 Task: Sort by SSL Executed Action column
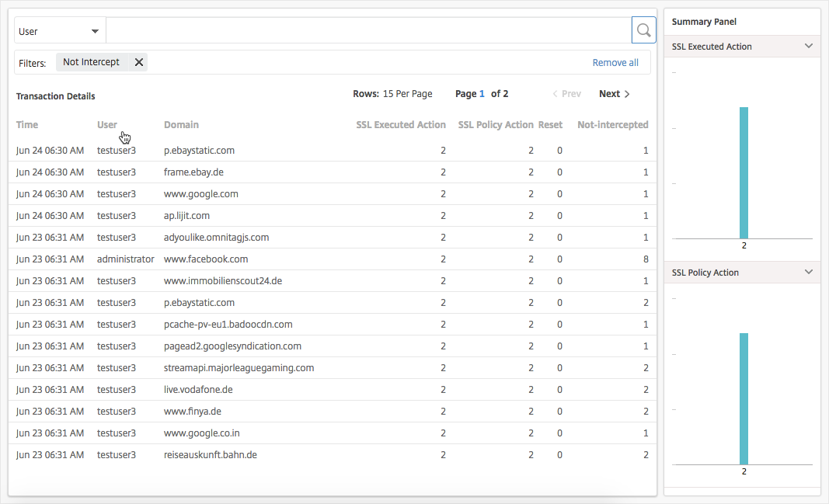pos(401,124)
